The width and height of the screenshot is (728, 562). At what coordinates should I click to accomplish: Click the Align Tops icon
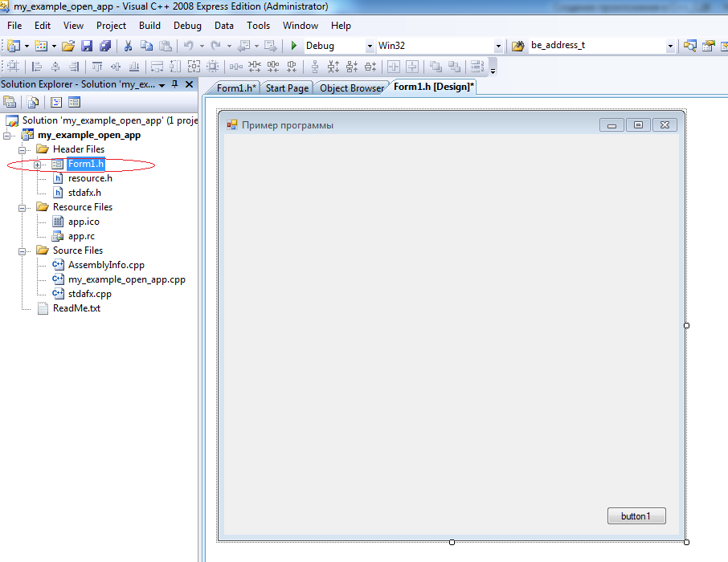pyautogui.click(x=97, y=67)
